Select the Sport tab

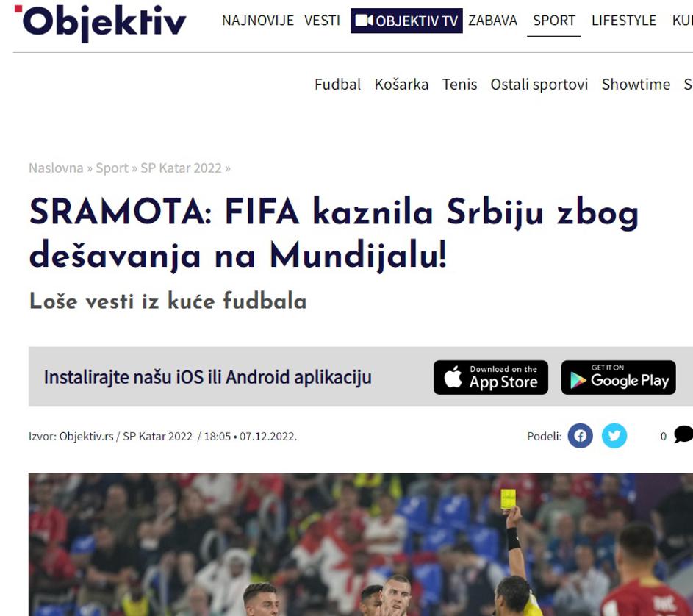coord(554,21)
